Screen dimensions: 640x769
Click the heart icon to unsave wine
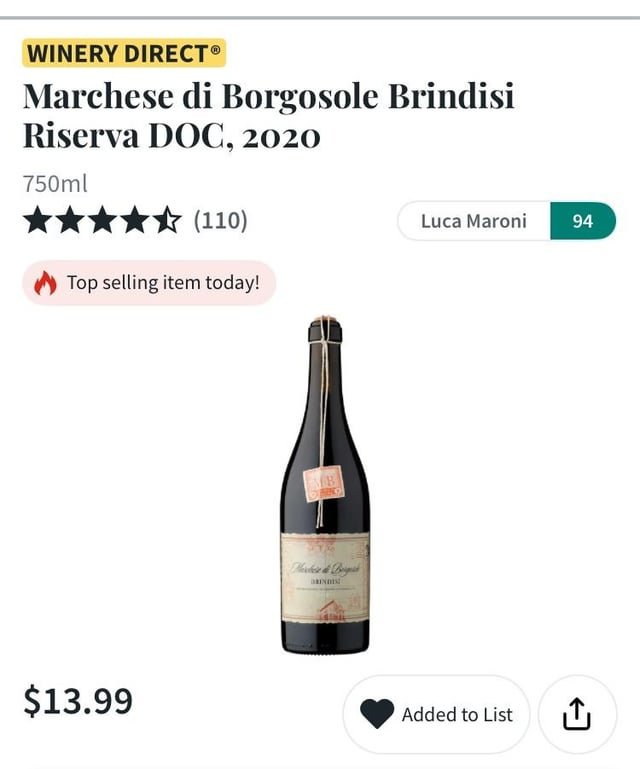click(378, 714)
